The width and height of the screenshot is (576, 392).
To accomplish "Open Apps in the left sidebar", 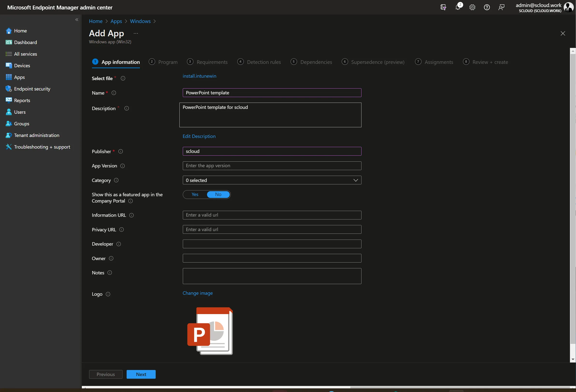I will [15, 77].
